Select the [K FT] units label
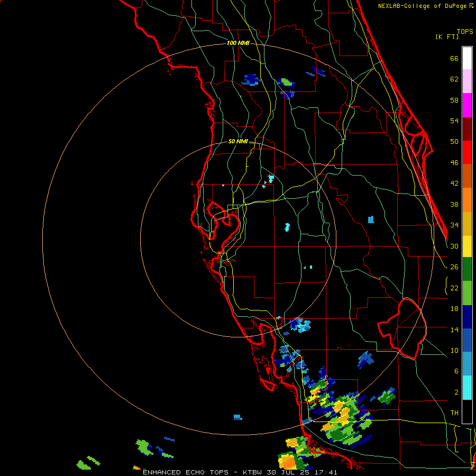 coord(447,36)
